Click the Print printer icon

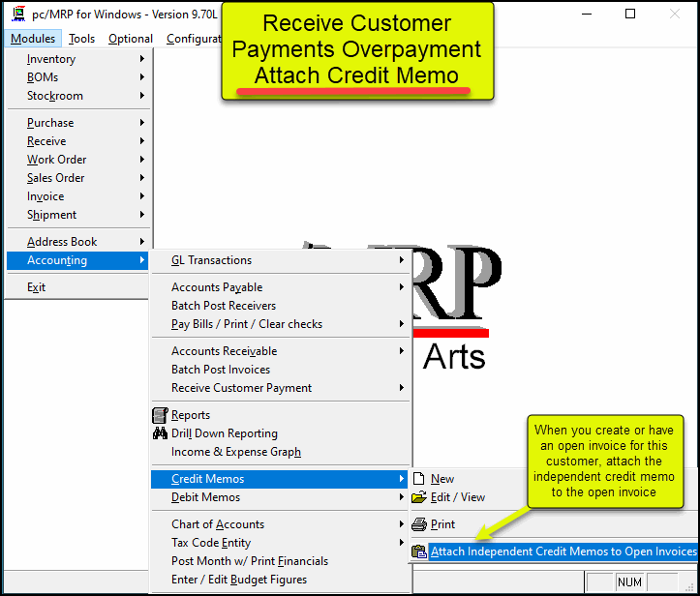pos(418,524)
